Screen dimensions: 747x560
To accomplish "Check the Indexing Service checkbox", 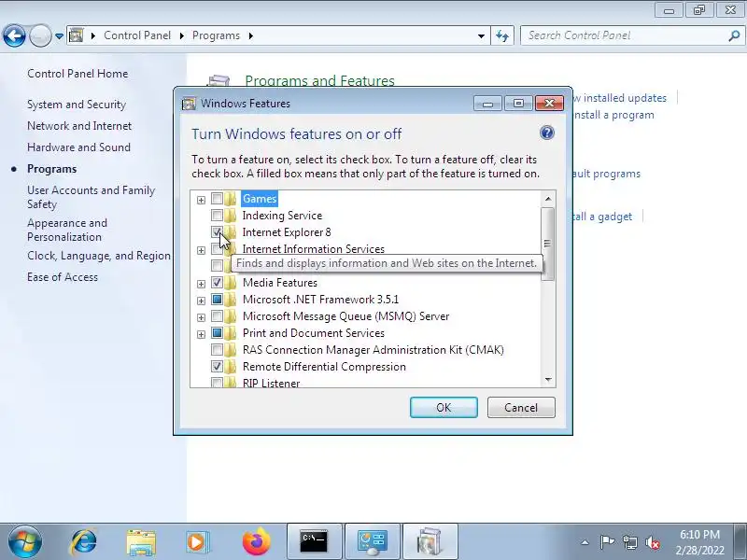I will tap(217, 216).
